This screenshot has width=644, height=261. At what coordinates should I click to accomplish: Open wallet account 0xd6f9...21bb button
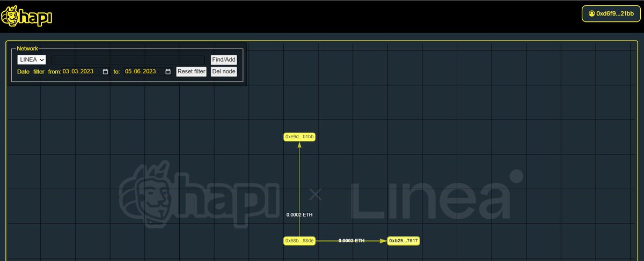click(x=611, y=13)
